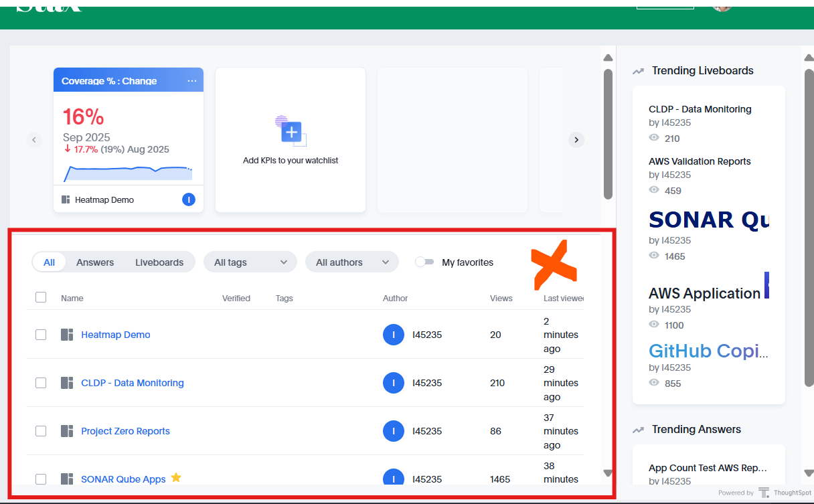Image resolution: width=814 pixels, height=504 pixels.
Task: Go to previous watchlist card arrow
Action: point(34,140)
